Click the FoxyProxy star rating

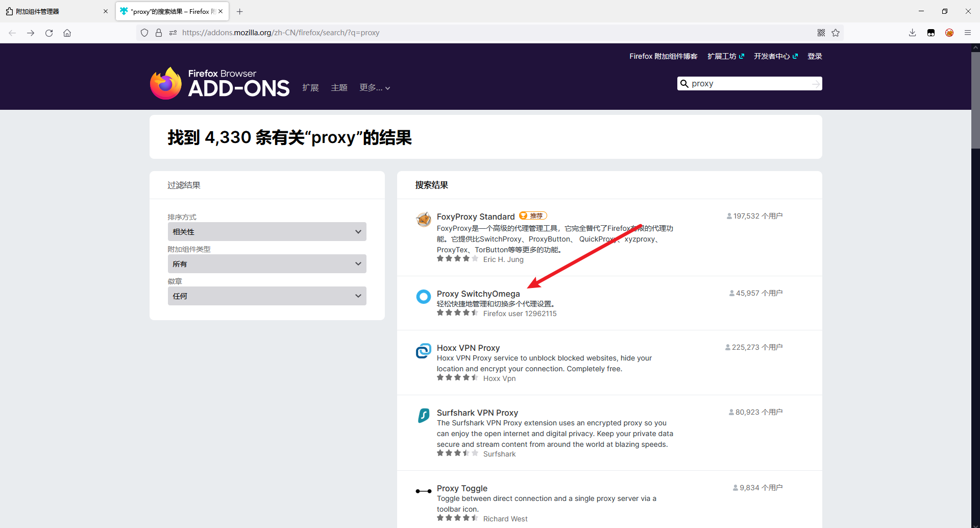click(457, 259)
